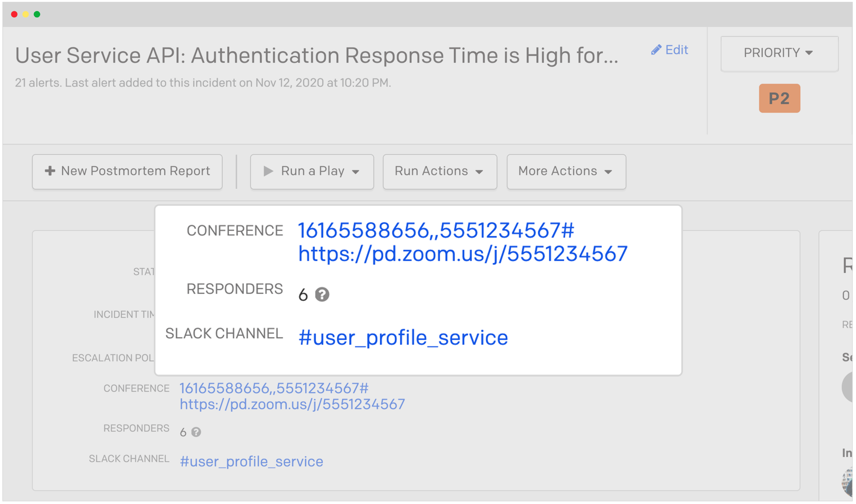Expand the Run a Play dropdown
The height and width of the screenshot is (504, 856).
pyautogui.click(x=355, y=172)
